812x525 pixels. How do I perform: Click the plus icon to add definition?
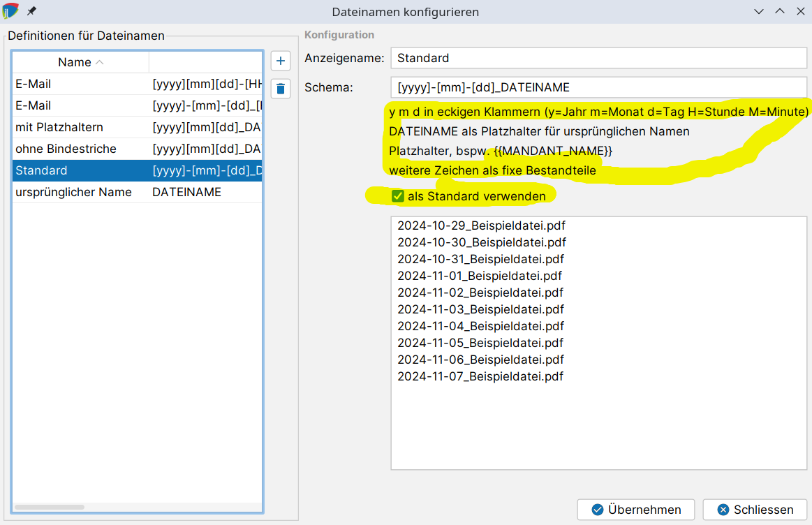click(281, 61)
